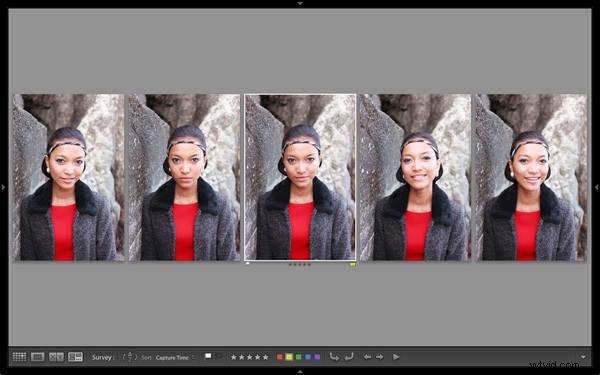Select first photo, slight smile
Image resolution: width=600 pixels, height=375 pixels.
coord(68,178)
